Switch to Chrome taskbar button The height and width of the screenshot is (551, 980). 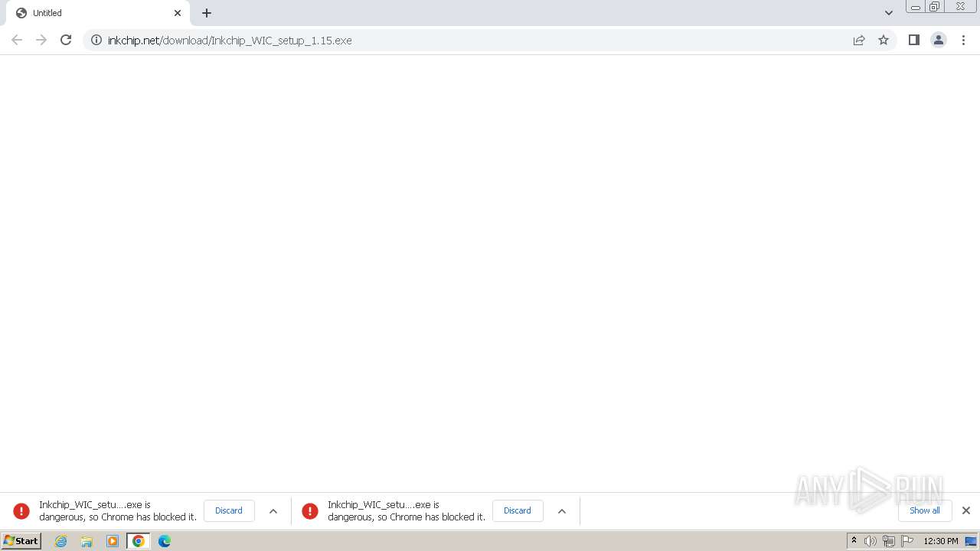point(139,541)
